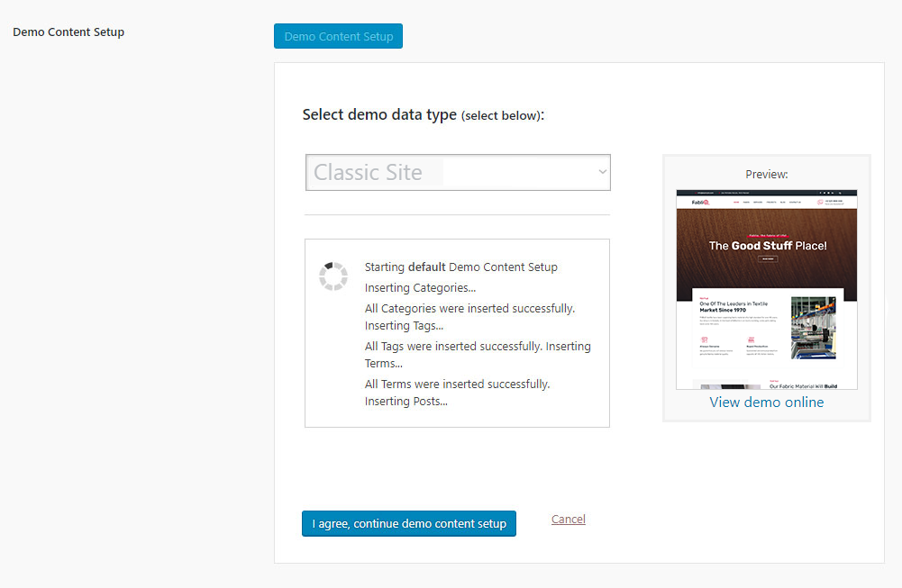Click the Always Genuine icon in preview
Image resolution: width=902 pixels, height=588 pixels.
pyautogui.click(x=703, y=339)
